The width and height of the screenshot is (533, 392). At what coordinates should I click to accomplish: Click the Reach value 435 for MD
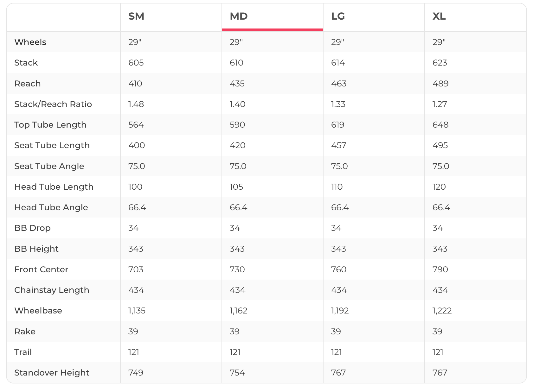(237, 84)
